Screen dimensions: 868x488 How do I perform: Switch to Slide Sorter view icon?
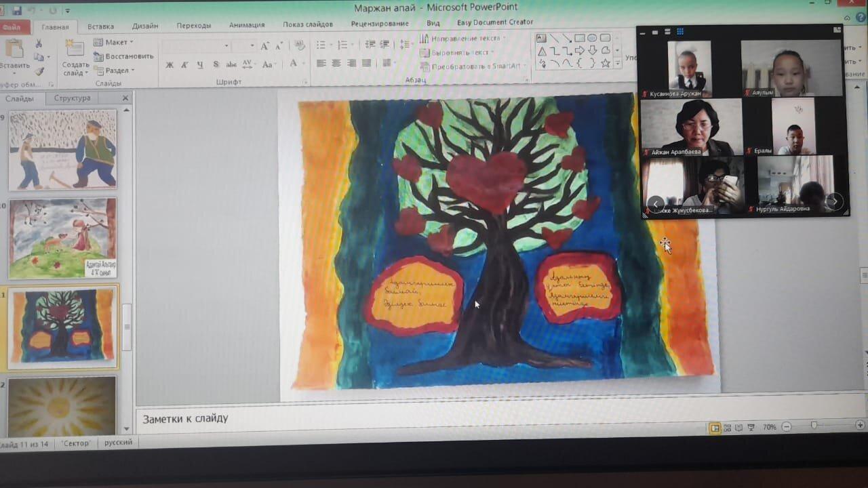tap(727, 428)
